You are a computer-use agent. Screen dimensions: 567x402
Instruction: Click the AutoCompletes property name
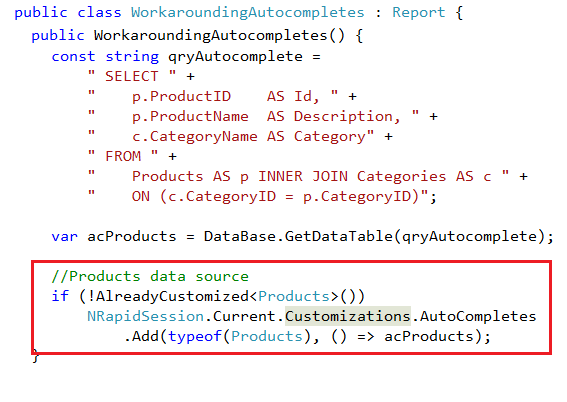[478, 316]
